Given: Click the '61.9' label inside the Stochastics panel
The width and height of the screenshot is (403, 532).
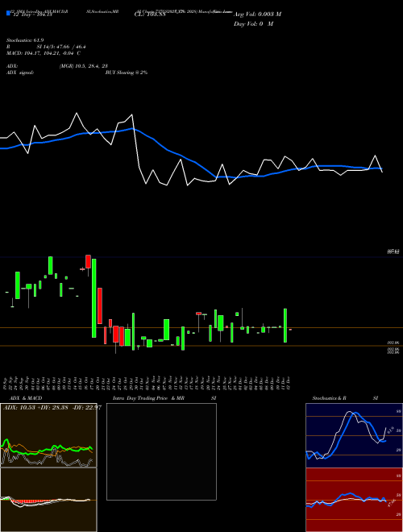Looking at the screenshot, I should (x=390, y=430).
